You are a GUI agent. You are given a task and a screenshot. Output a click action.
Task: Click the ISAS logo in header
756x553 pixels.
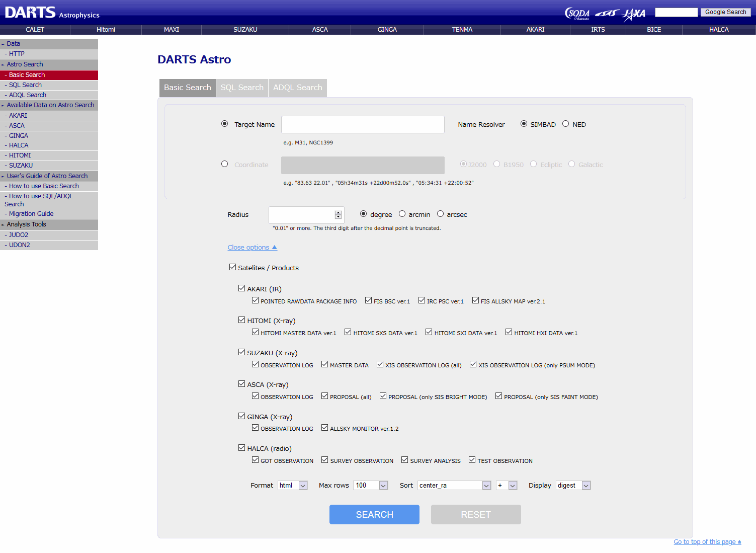pyautogui.click(x=606, y=14)
